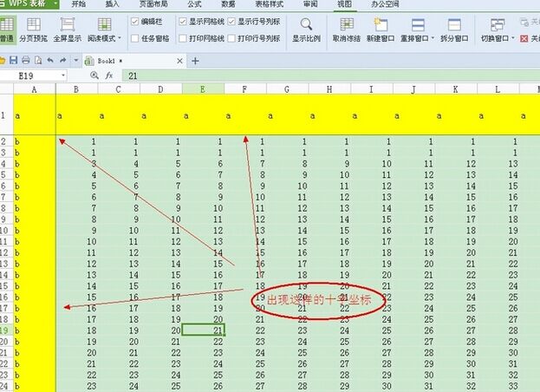The height and width of the screenshot is (392, 540).
Task: Click the fx insert function icon
Action: [109, 75]
